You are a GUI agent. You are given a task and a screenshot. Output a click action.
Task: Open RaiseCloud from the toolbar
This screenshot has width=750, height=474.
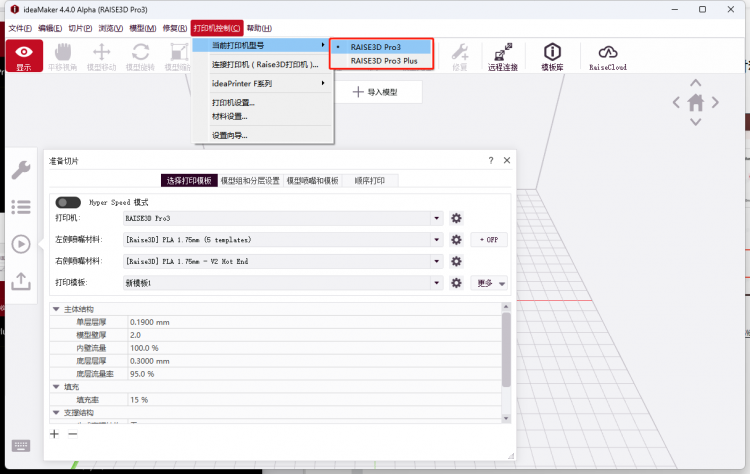click(x=608, y=57)
